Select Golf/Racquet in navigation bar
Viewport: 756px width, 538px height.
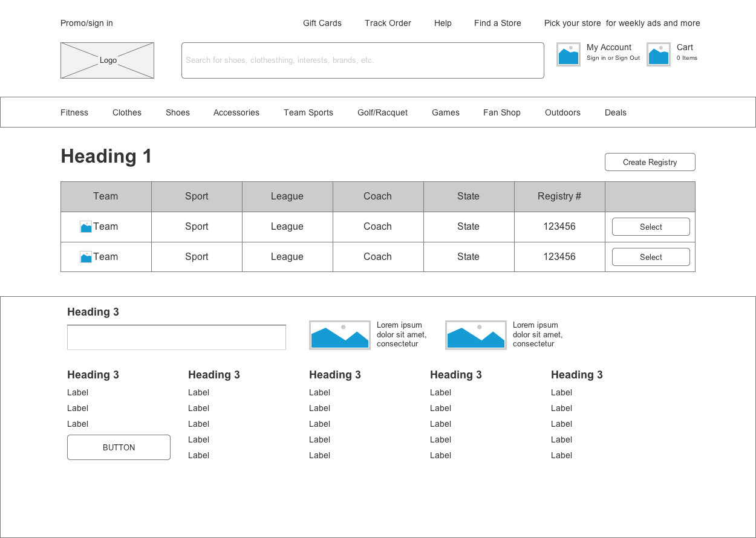[382, 112]
